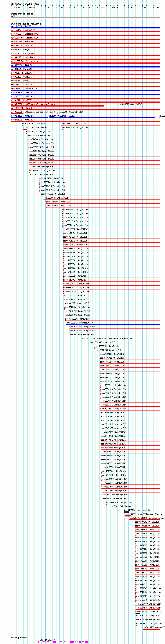This screenshot has height=644, width=165.
Task: Click essv6948203 (Wong2012b) label
Action: pos(74,123)
